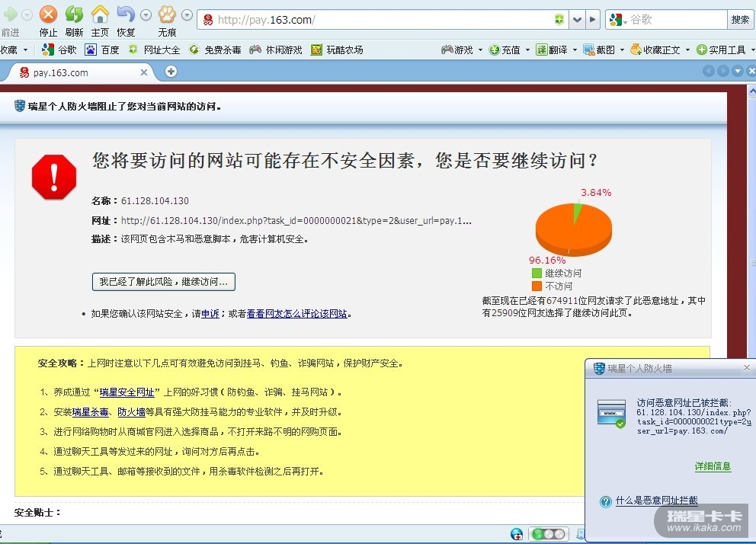Click the Rising firewall shield icon in banner
The image size is (756, 544).
pos(19,106)
